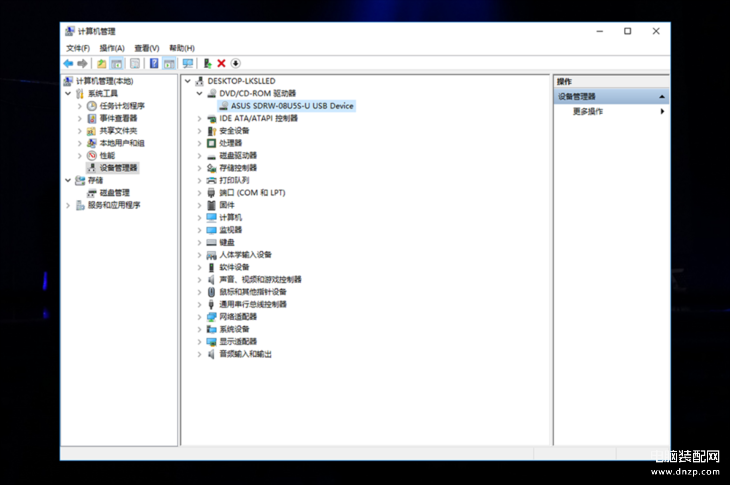
Task: Select the 人体学输入设备 label
Action: (245, 255)
